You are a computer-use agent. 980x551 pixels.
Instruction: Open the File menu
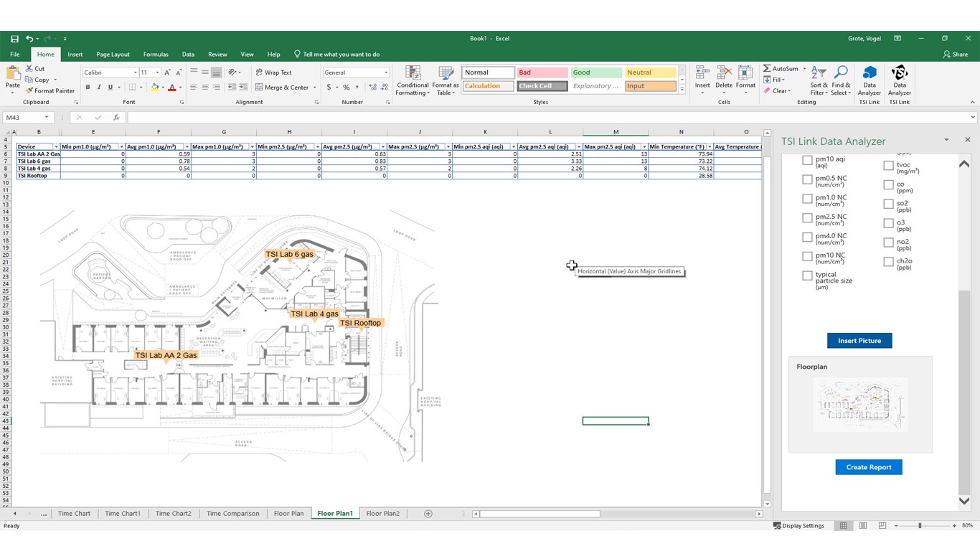15,55
